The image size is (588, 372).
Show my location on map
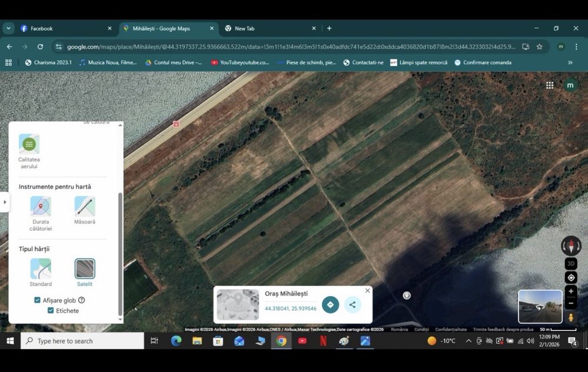click(571, 278)
